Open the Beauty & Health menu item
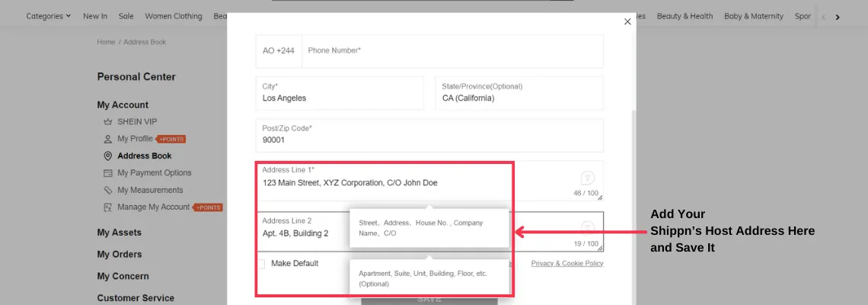This screenshot has height=305, width=868. click(x=685, y=16)
